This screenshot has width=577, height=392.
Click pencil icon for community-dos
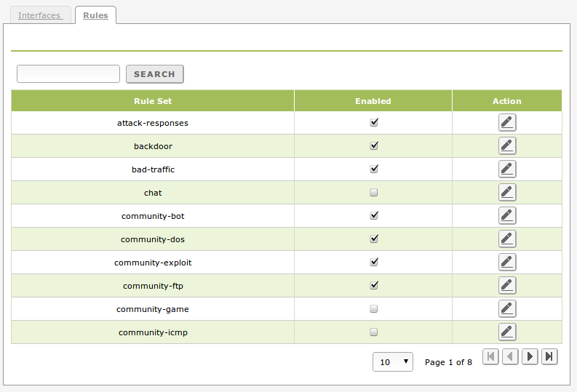point(507,239)
